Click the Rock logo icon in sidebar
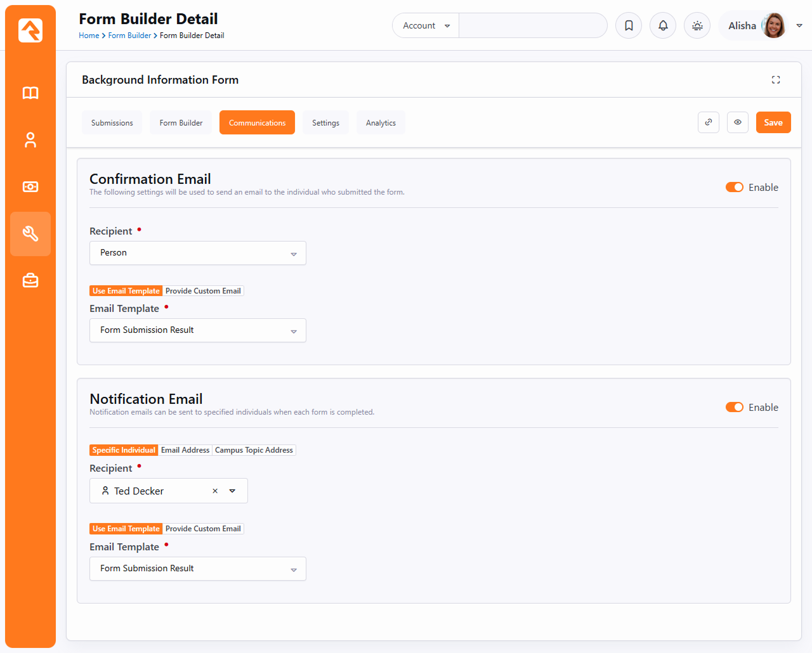The height and width of the screenshot is (653, 812). pyautogui.click(x=30, y=30)
